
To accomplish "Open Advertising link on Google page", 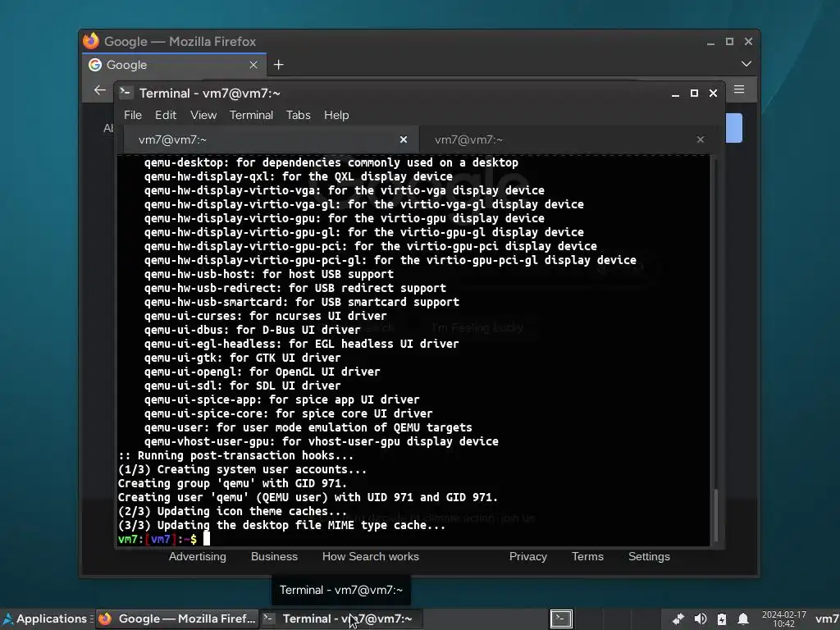I will pos(197,557).
